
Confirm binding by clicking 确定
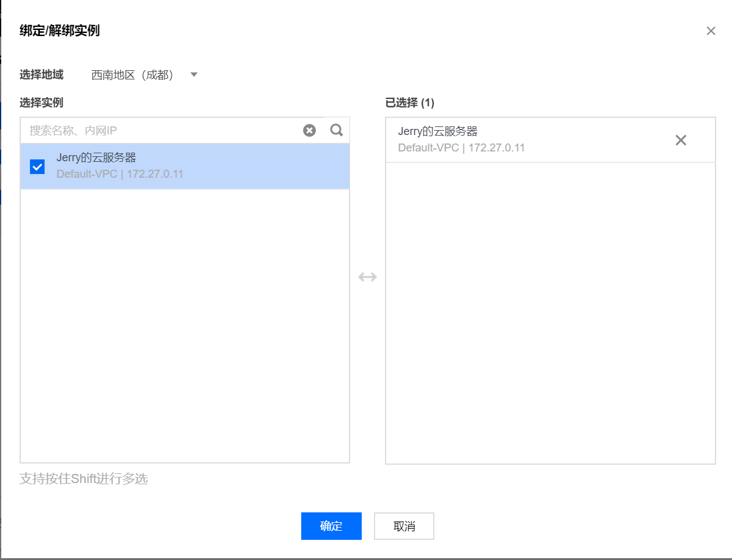click(331, 526)
